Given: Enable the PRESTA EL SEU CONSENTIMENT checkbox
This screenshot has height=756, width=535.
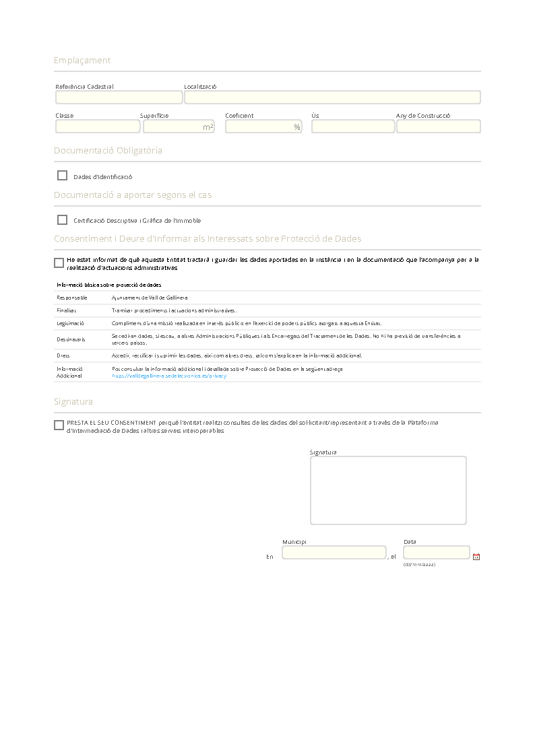Looking at the screenshot, I should pos(59,425).
